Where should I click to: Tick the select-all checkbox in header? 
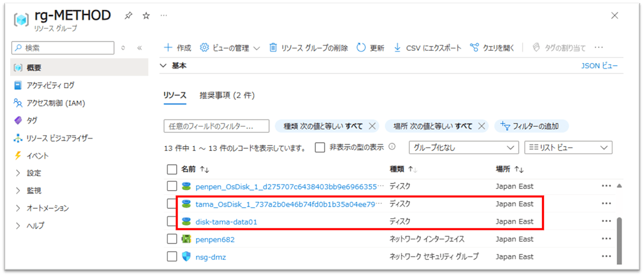click(x=172, y=169)
